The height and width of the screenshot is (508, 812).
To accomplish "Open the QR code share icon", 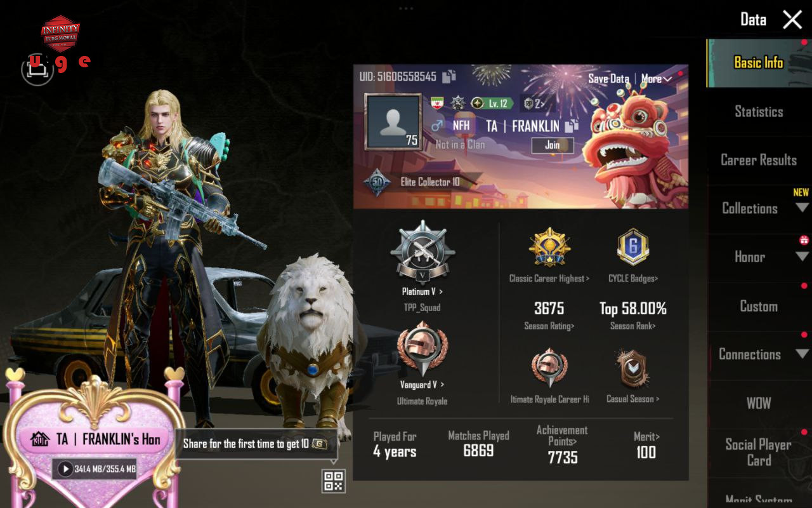I will 334,481.
